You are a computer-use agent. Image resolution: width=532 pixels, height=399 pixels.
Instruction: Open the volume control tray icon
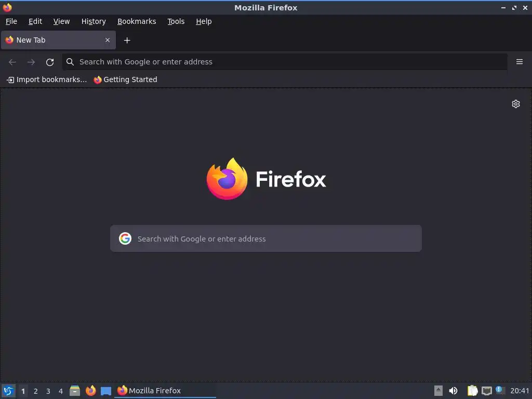(x=453, y=391)
